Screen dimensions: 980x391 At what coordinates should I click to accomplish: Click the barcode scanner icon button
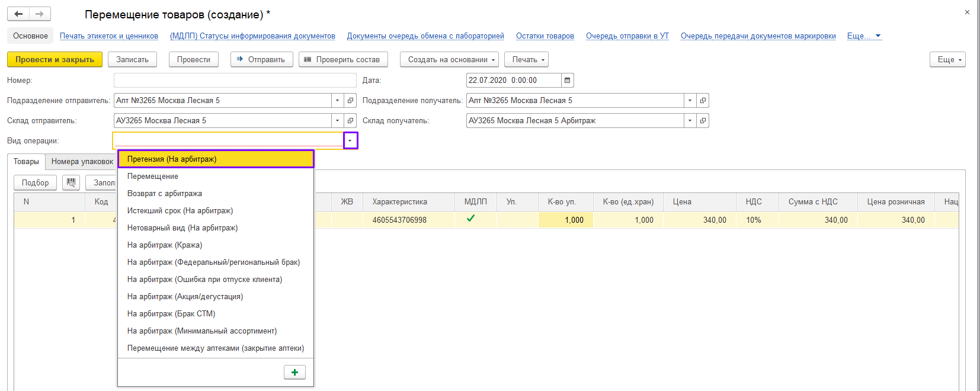[71, 182]
